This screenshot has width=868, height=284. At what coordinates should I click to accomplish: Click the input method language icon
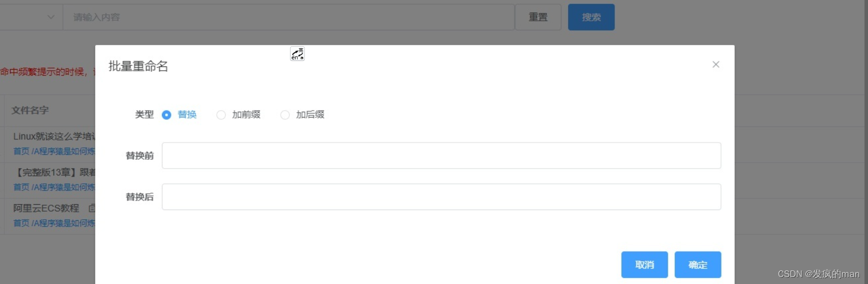coord(297,54)
